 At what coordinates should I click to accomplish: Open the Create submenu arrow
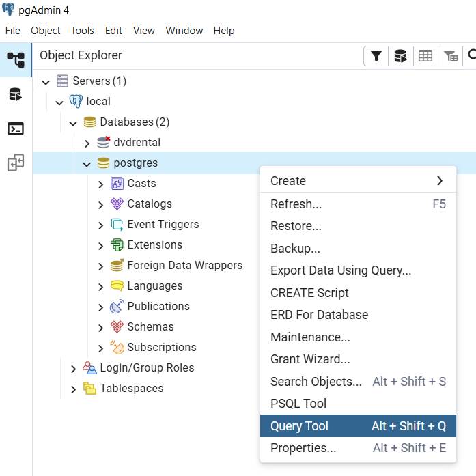pos(440,181)
